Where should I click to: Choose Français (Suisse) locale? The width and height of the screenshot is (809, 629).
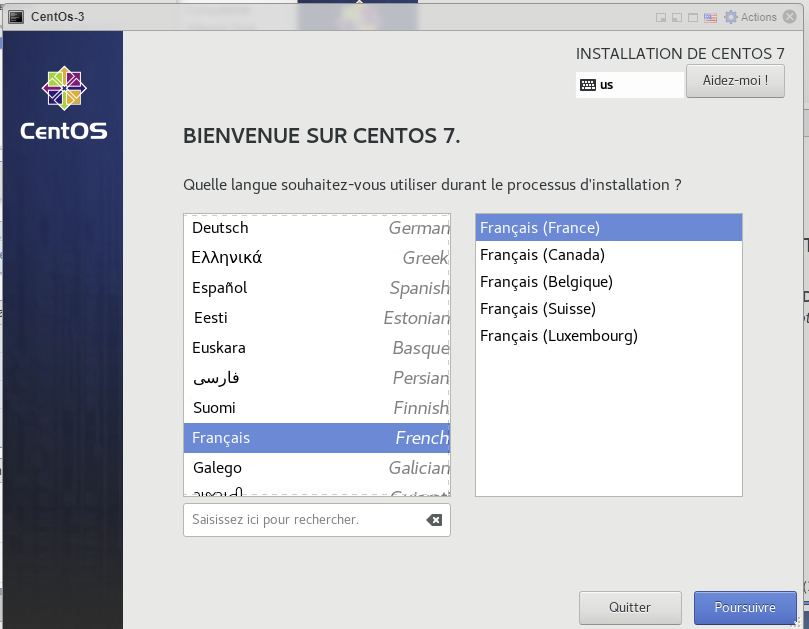[609, 309]
